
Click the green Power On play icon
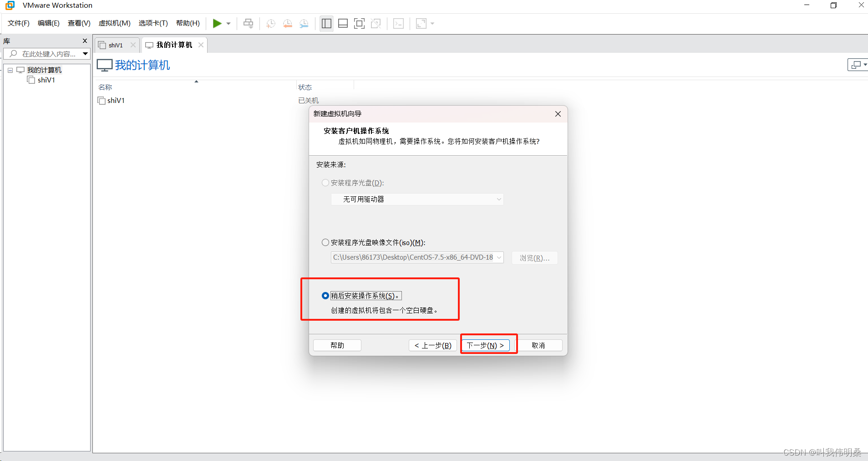click(x=217, y=23)
